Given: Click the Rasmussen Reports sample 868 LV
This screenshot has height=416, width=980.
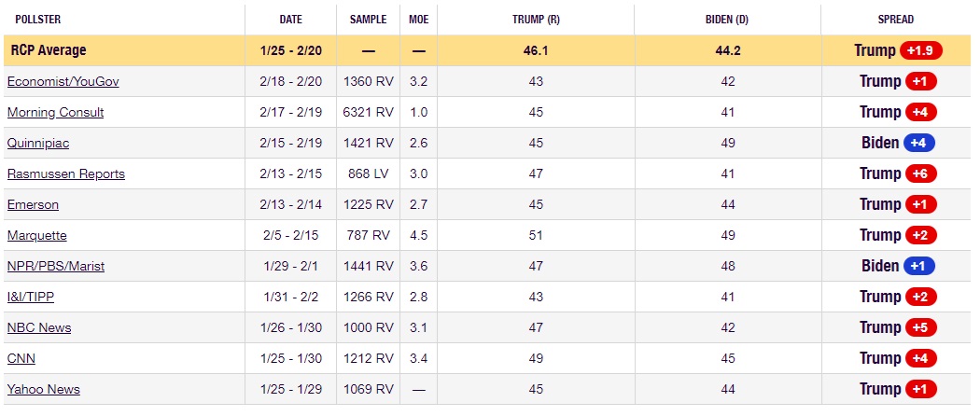Looking at the screenshot, I should (368, 173).
